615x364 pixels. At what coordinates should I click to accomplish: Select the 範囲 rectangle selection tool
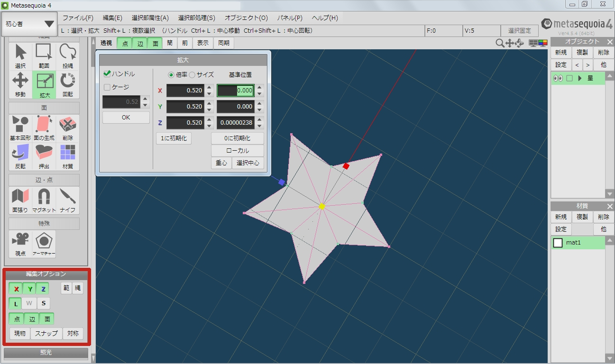click(44, 56)
